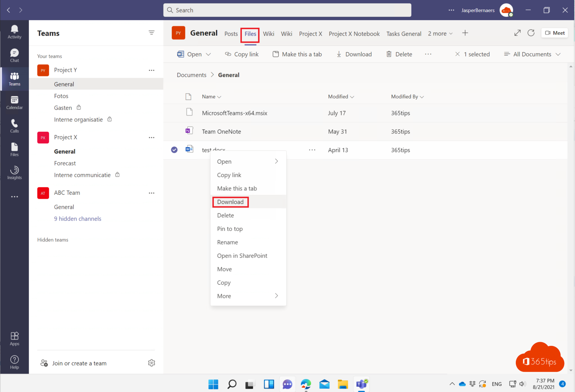Open the Activity feed
This screenshot has width=575, height=392.
(14, 32)
